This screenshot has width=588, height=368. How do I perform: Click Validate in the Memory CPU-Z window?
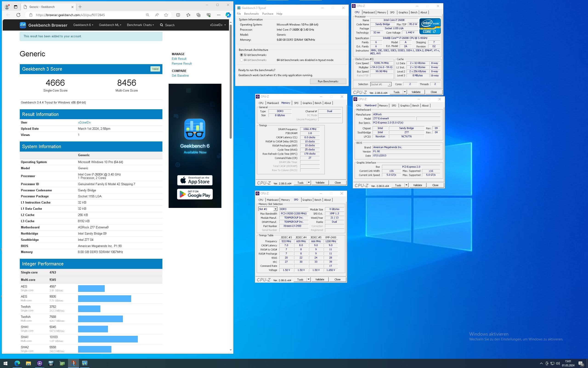pyautogui.click(x=320, y=183)
